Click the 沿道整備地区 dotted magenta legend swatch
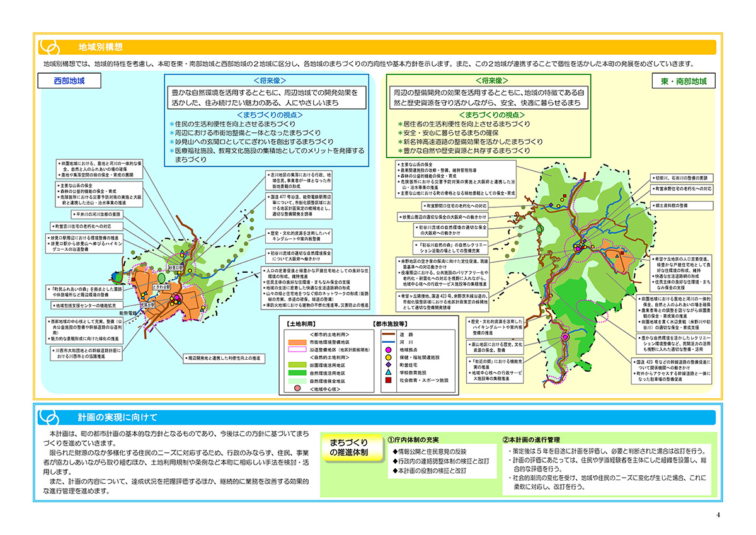 297,348
